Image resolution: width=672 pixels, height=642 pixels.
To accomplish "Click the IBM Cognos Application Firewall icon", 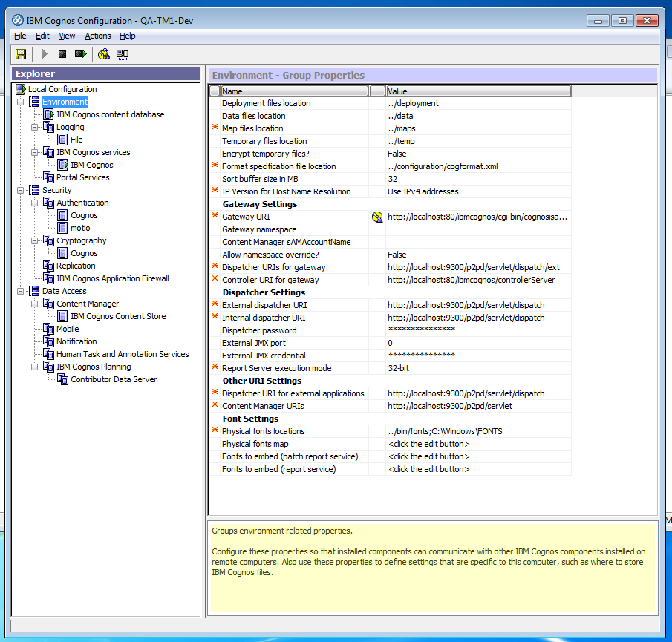I will pyautogui.click(x=49, y=278).
